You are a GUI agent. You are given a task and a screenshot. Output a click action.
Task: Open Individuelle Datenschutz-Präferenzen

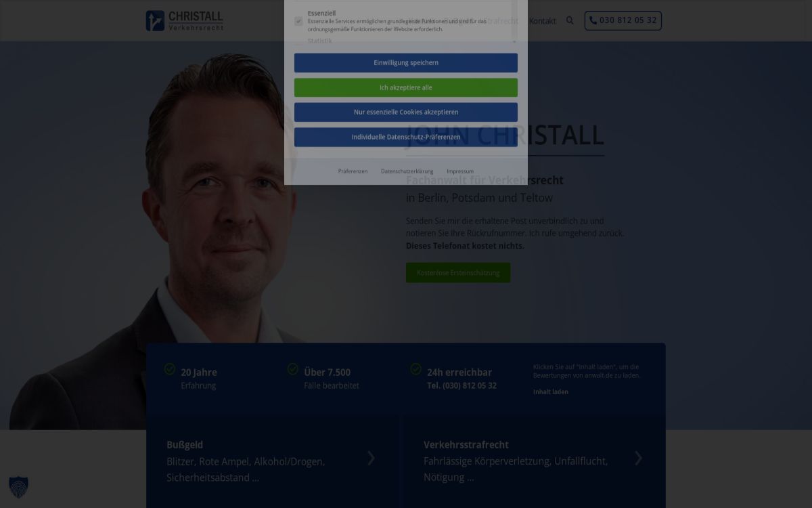click(x=406, y=137)
